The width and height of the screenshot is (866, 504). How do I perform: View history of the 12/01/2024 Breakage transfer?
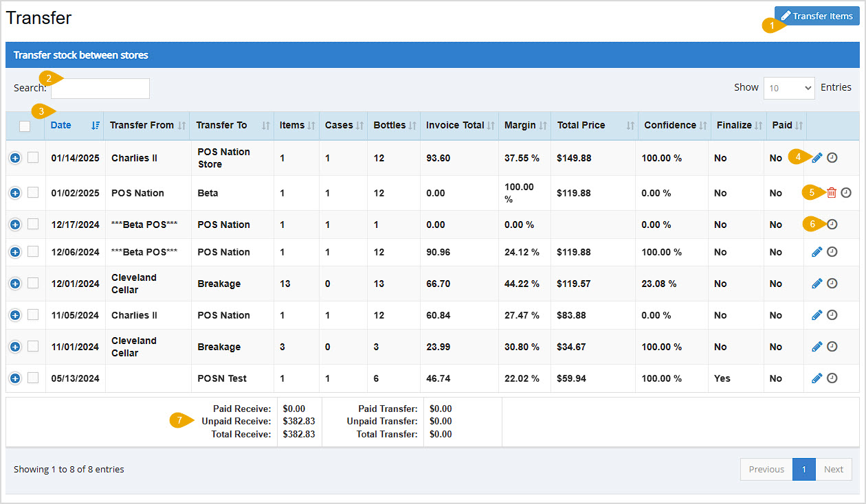pos(832,283)
